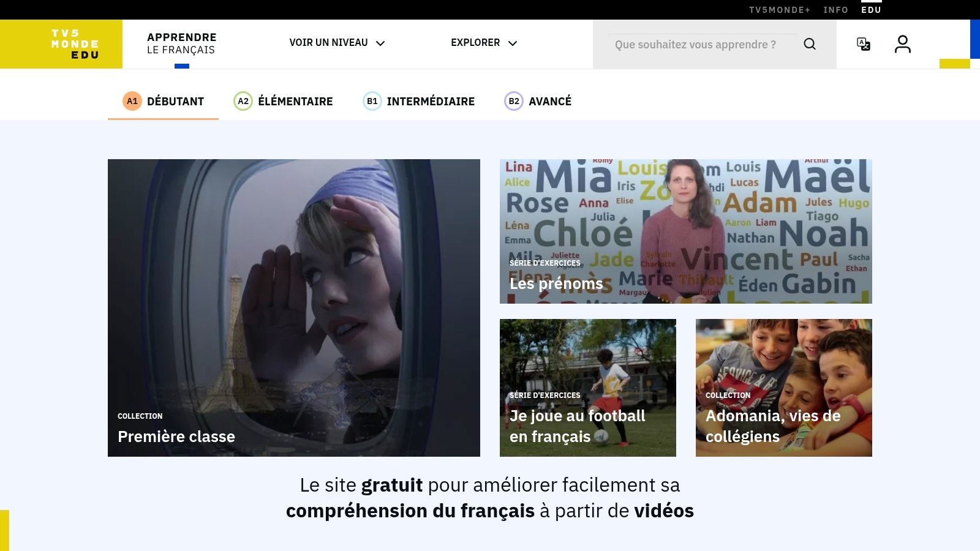The image size is (980, 551).
Task: Open Je joue au football en français card
Action: tap(588, 388)
